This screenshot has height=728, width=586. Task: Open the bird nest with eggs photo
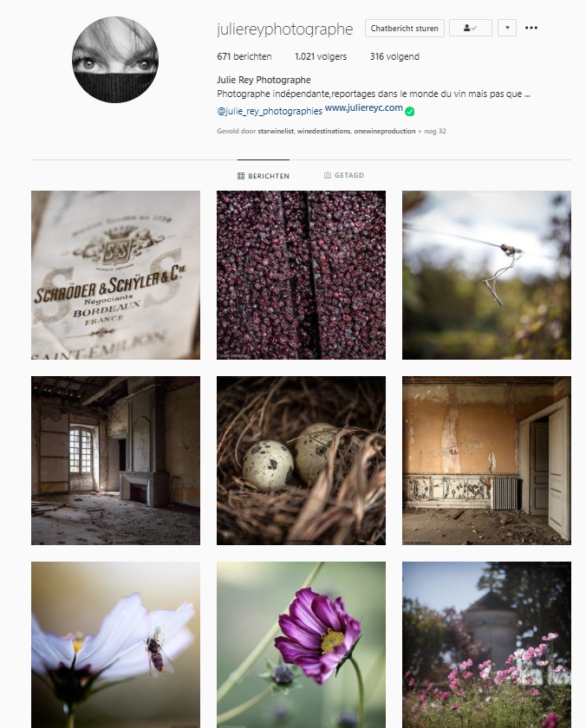click(x=301, y=460)
